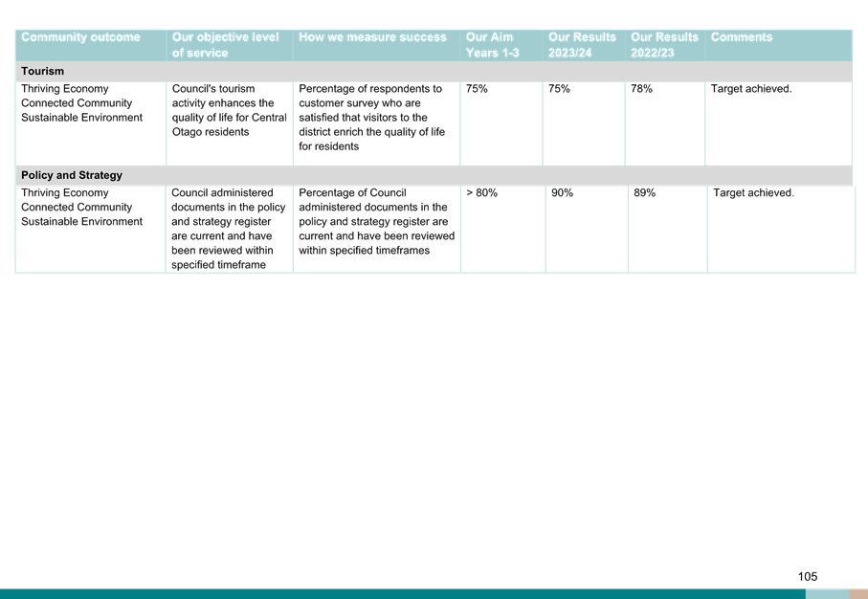Click Tourism 2022/23 result '78%'
Screen dimensions: 868x599
641,89
